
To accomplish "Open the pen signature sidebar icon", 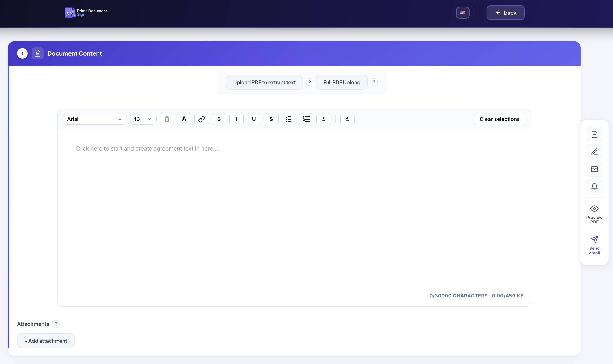I will click(x=594, y=152).
